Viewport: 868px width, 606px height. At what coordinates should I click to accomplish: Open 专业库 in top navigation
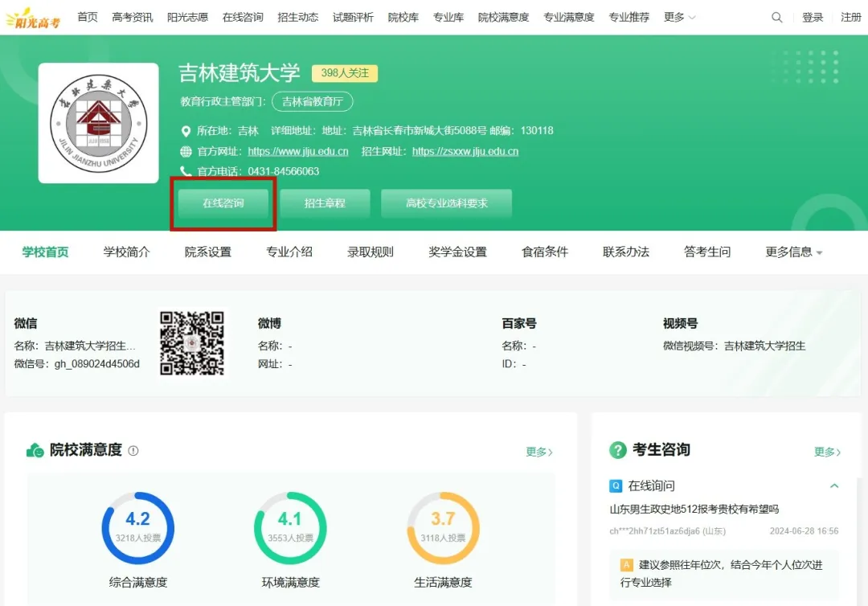(448, 17)
